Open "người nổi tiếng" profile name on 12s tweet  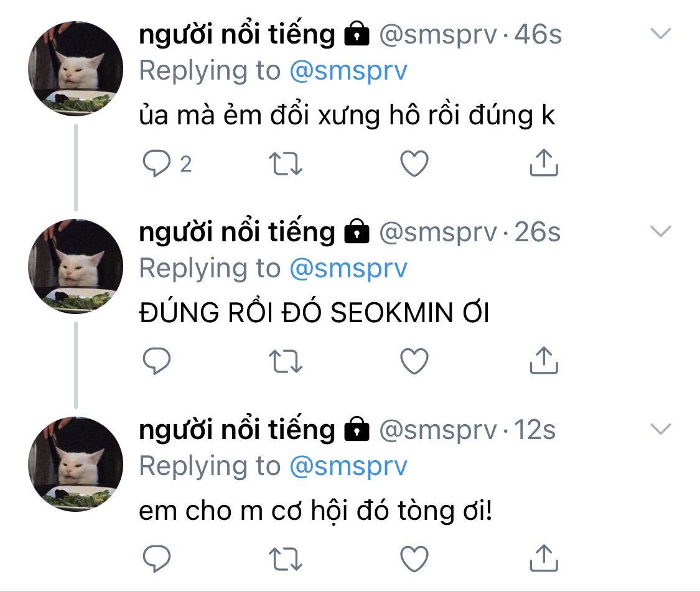coord(237,430)
